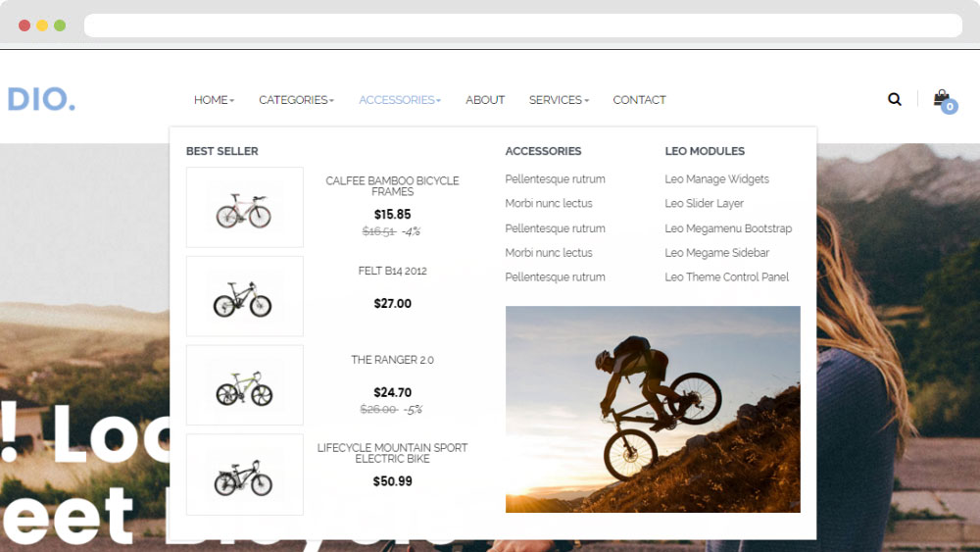
Task: Go to the ABOUT page
Action: point(485,100)
